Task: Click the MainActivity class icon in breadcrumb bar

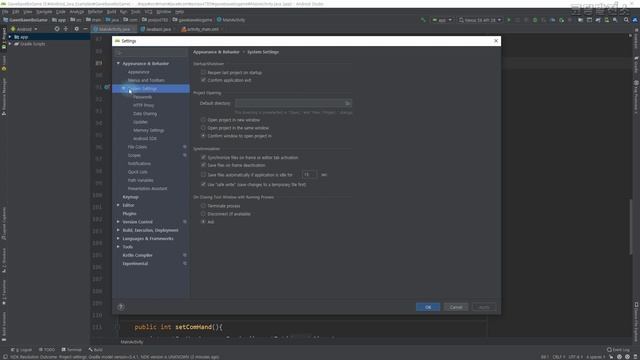Action: click(x=219, y=20)
